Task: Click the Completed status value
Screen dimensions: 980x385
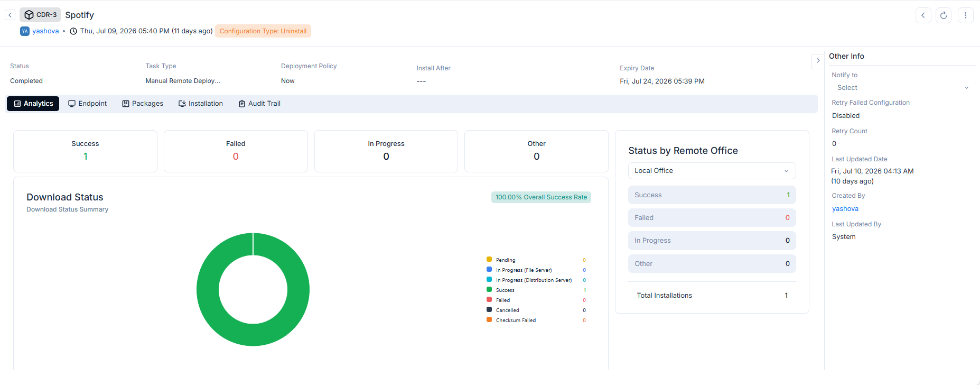Action: [x=26, y=81]
